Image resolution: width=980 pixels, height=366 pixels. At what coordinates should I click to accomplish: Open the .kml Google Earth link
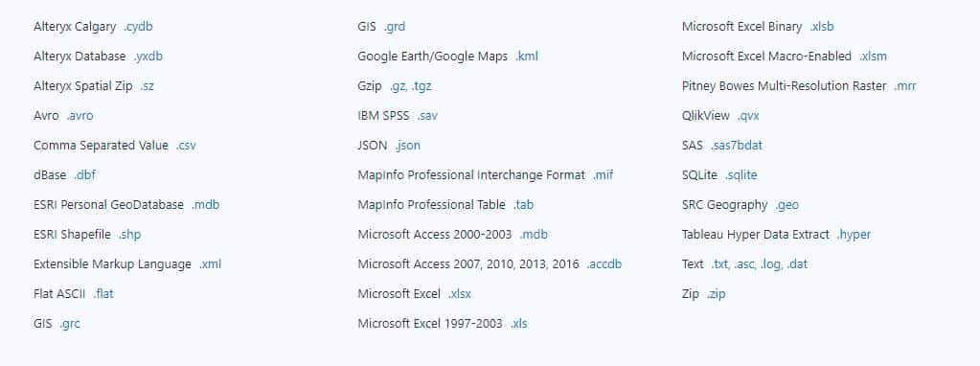527,57
